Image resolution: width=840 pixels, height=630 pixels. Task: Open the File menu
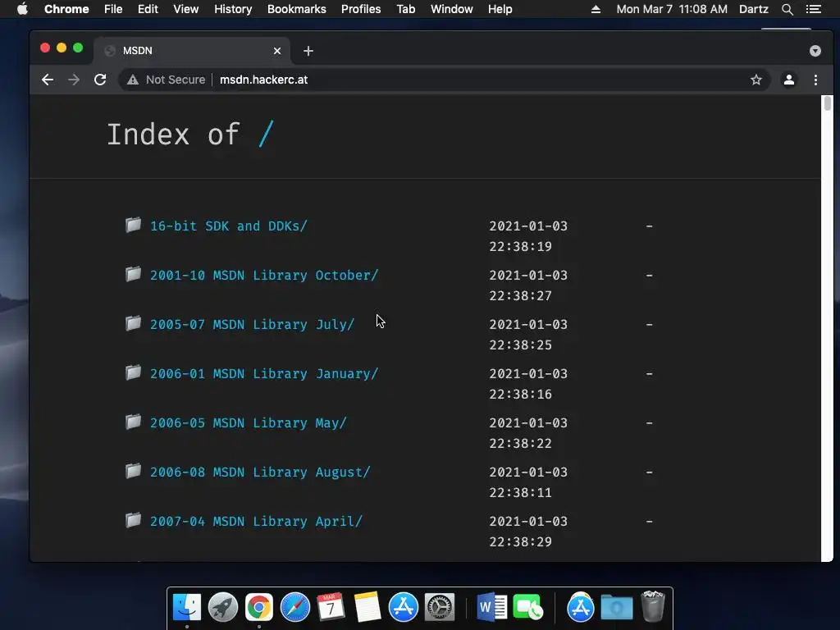click(113, 9)
